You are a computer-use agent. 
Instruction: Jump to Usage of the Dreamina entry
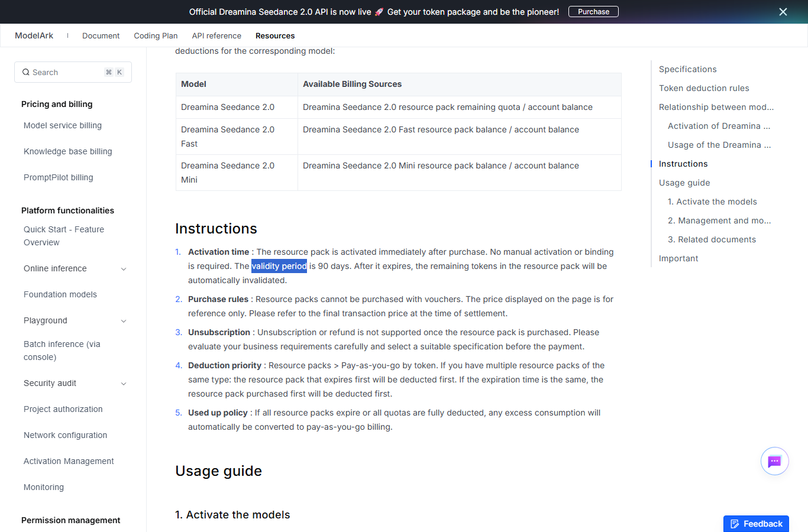point(719,145)
